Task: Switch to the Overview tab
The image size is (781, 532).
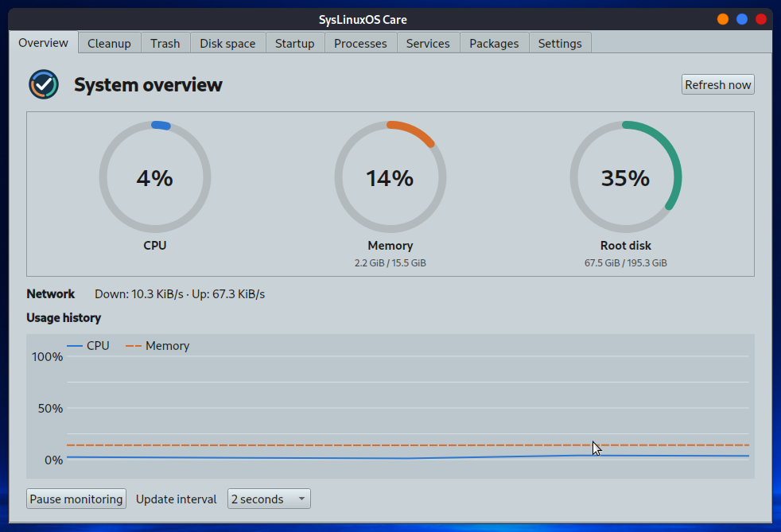Action: pos(43,43)
